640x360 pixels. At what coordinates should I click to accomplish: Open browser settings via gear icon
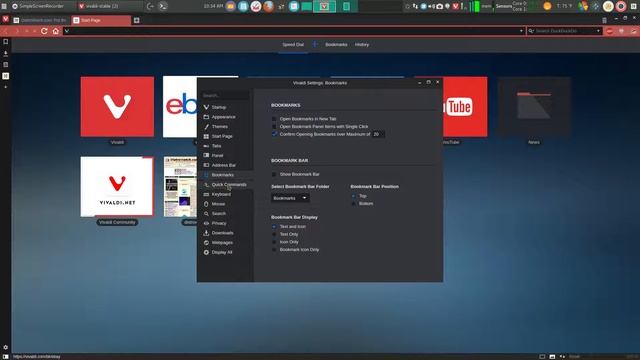click(x=6, y=347)
